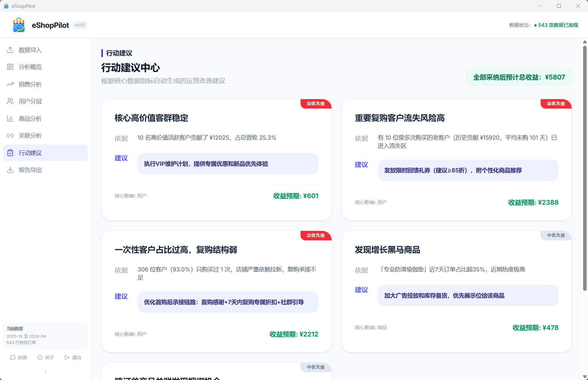Screen dimensions: 588x380
Task: Open 报告导出 via the download icon
Action: (10, 170)
